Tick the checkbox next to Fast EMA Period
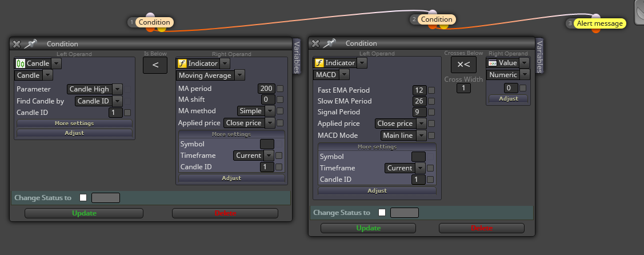Image resolution: width=644 pixels, height=255 pixels. pos(431,90)
